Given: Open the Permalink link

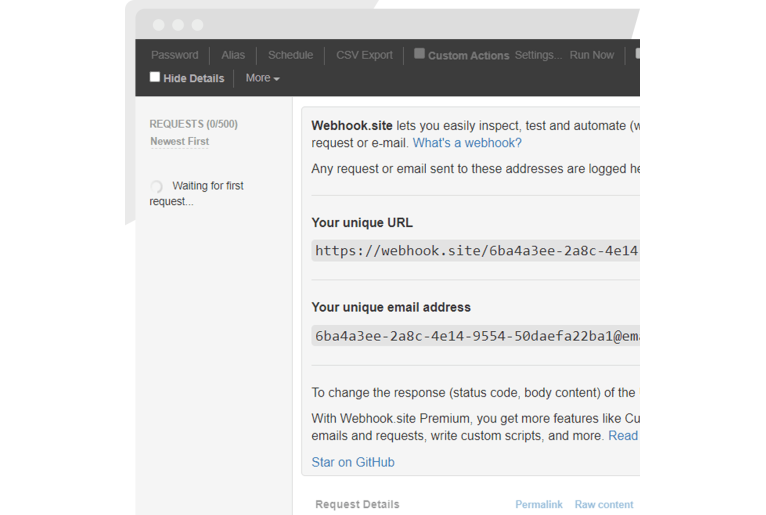Looking at the screenshot, I should 539,504.
